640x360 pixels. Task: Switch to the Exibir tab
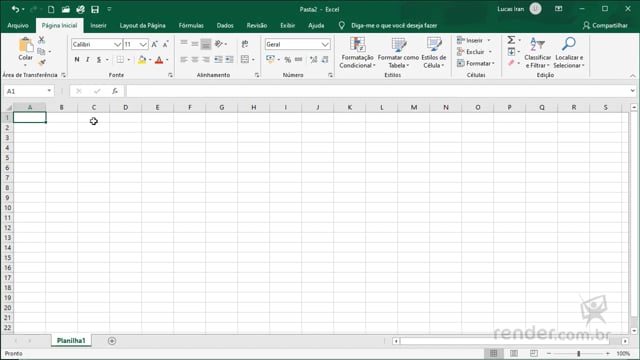[x=287, y=25]
